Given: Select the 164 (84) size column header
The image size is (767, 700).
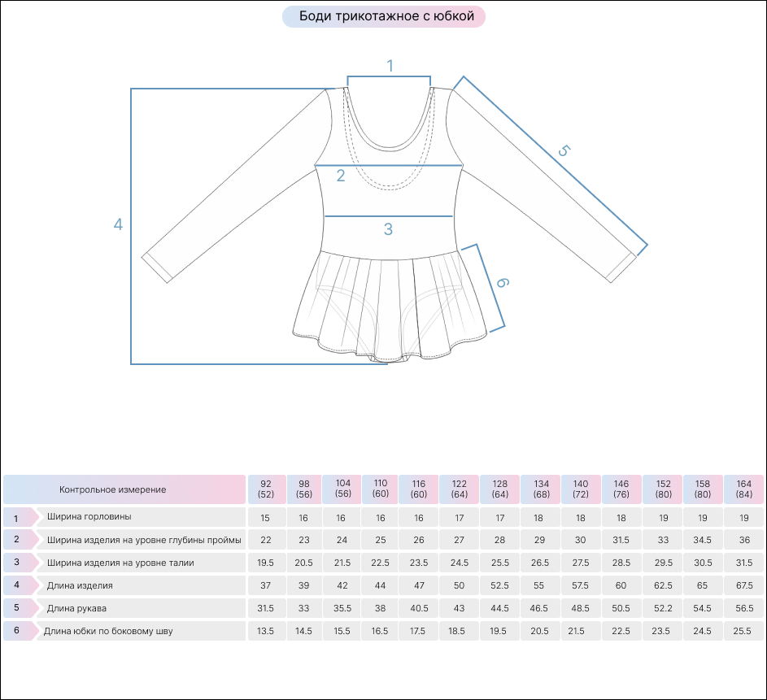Looking at the screenshot, I should [x=744, y=489].
